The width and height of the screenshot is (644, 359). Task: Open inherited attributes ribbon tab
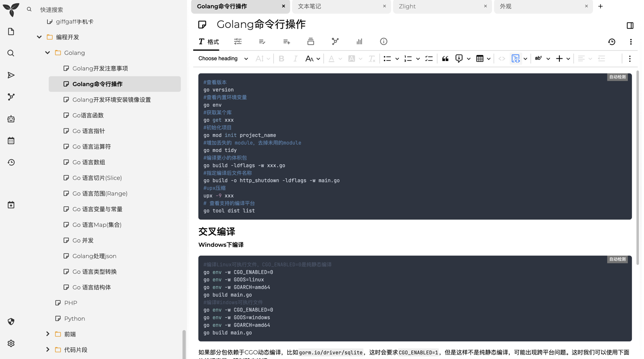pyautogui.click(x=286, y=42)
